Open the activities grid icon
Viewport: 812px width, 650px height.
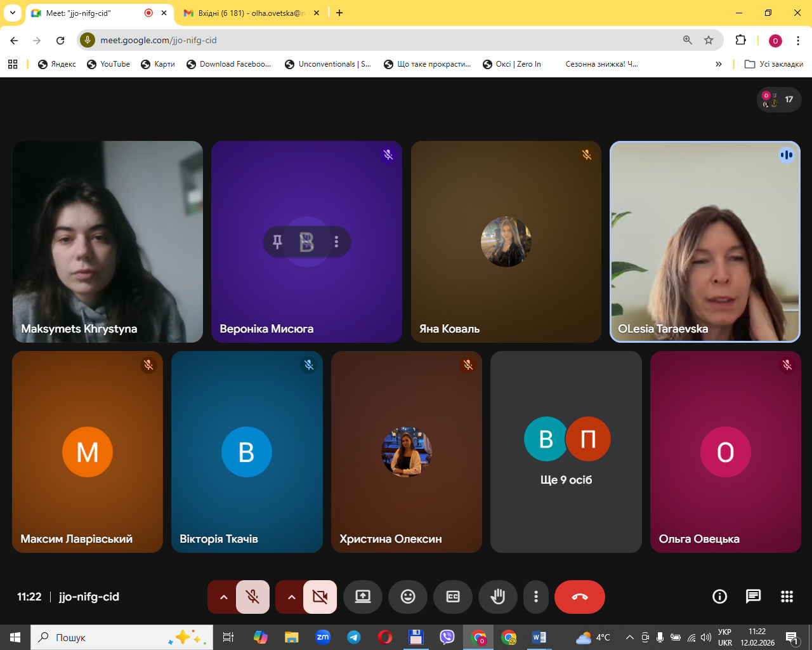coord(787,596)
